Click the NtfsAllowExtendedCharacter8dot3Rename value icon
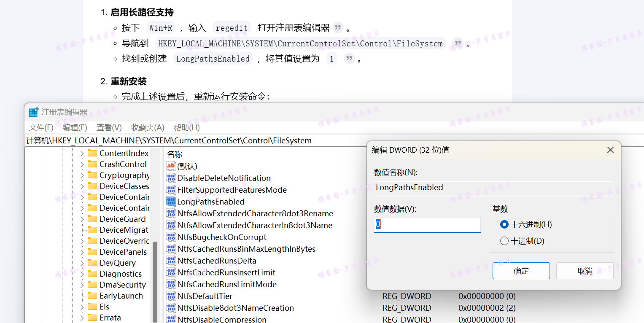Screen dimensions: 644x323 [x=171, y=213]
